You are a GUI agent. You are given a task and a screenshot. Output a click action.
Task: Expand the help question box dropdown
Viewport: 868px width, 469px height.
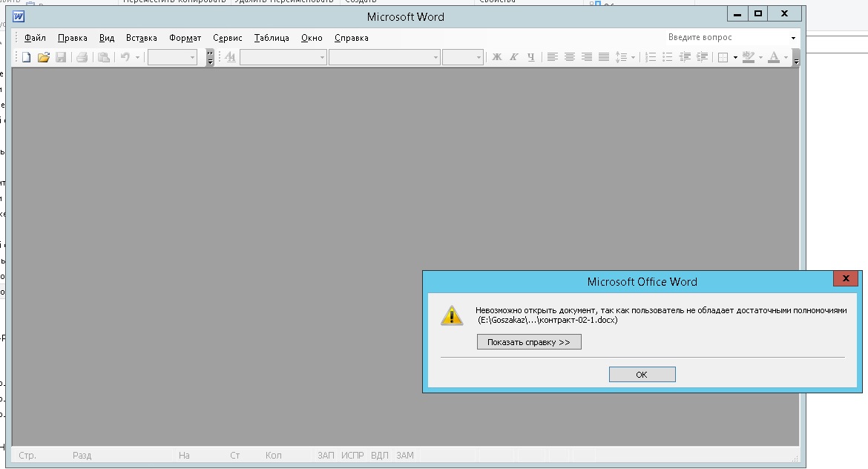click(x=793, y=38)
